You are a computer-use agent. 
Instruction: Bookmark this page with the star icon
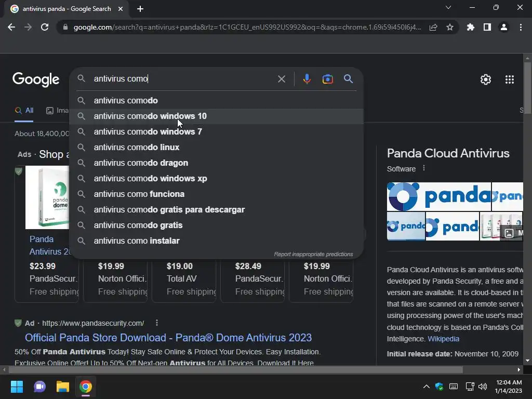450,27
